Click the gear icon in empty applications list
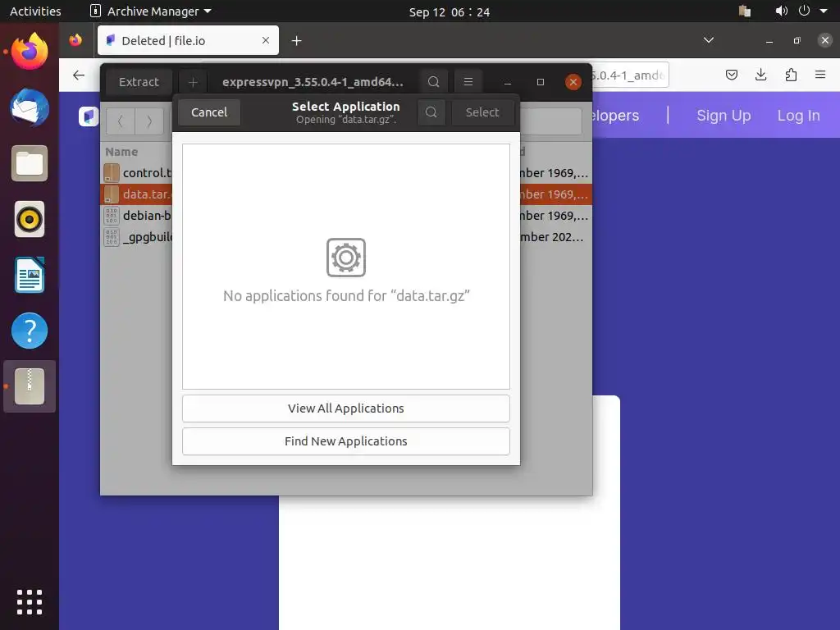The width and height of the screenshot is (840, 630). click(346, 258)
